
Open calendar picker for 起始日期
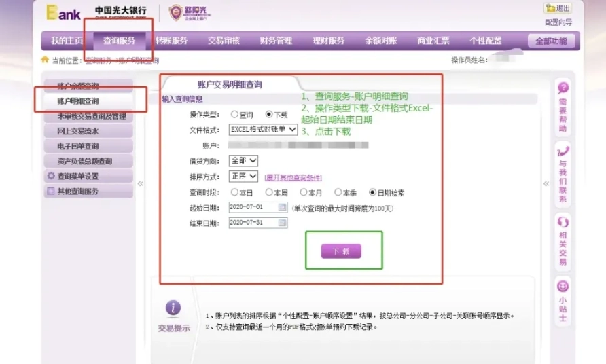283,208
